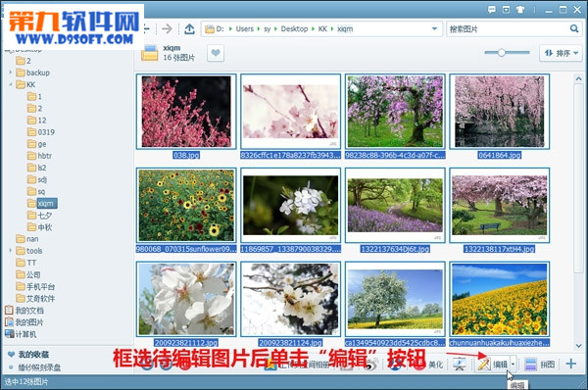588x390 pixels.
Task: Select the backup folder in tree
Action: pyautogui.click(x=33, y=73)
